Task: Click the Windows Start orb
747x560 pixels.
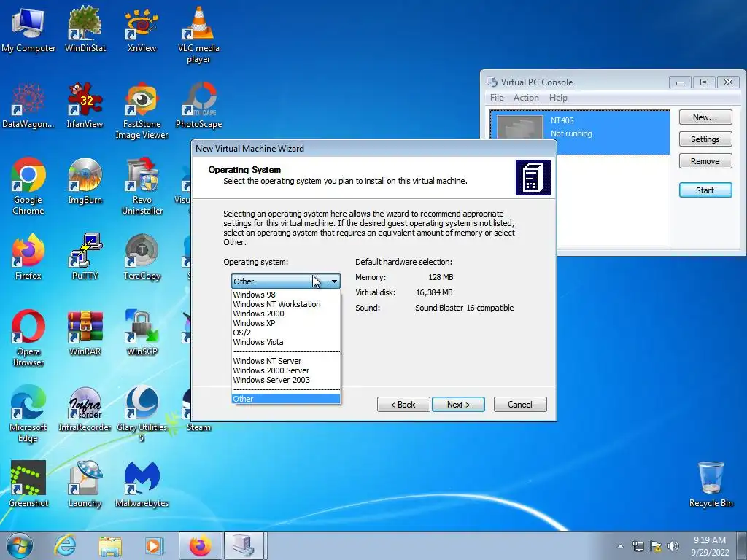Action: tap(20, 545)
